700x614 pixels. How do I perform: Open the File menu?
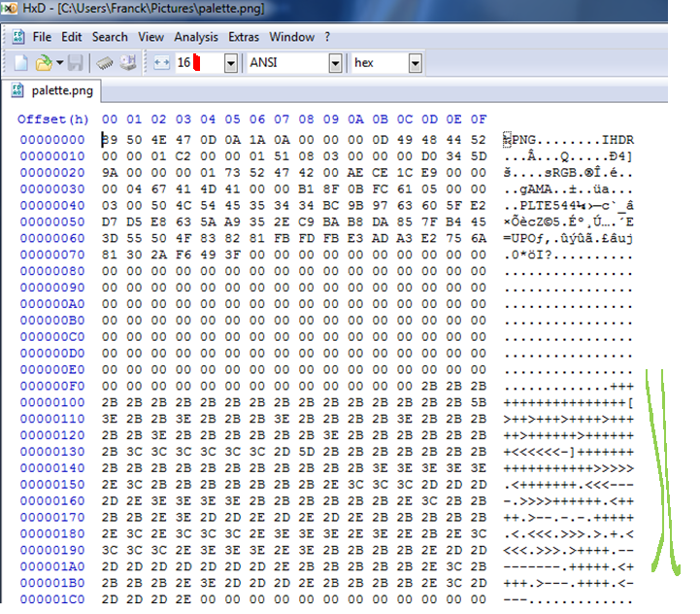pos(42,37)
